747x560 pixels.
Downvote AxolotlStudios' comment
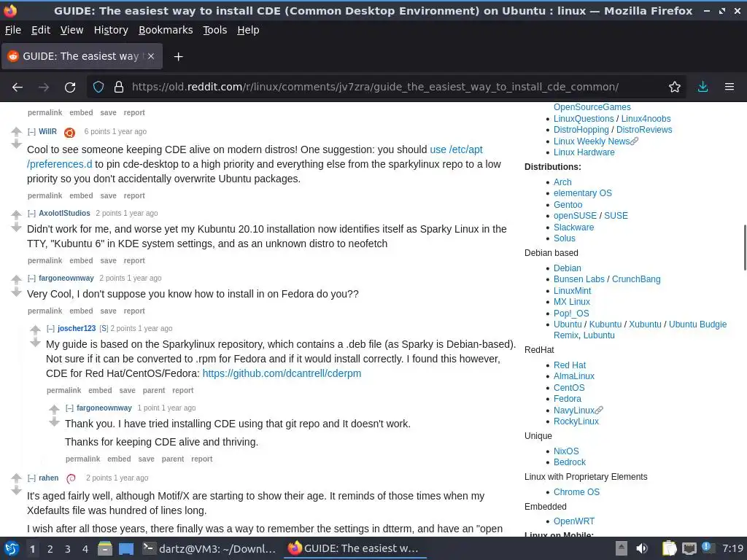(x=16, y=227)
